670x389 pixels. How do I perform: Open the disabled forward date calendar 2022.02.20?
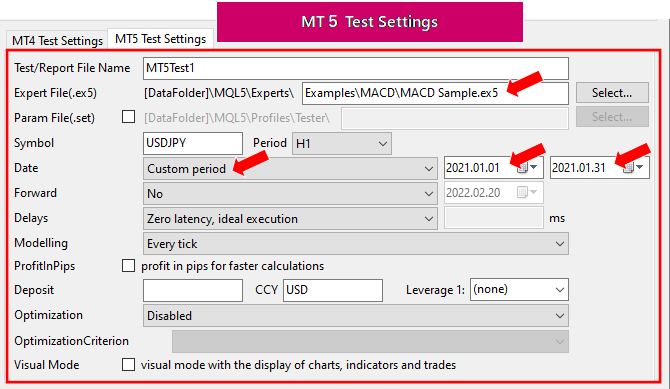pyautogui.click(x=527, y=192)
